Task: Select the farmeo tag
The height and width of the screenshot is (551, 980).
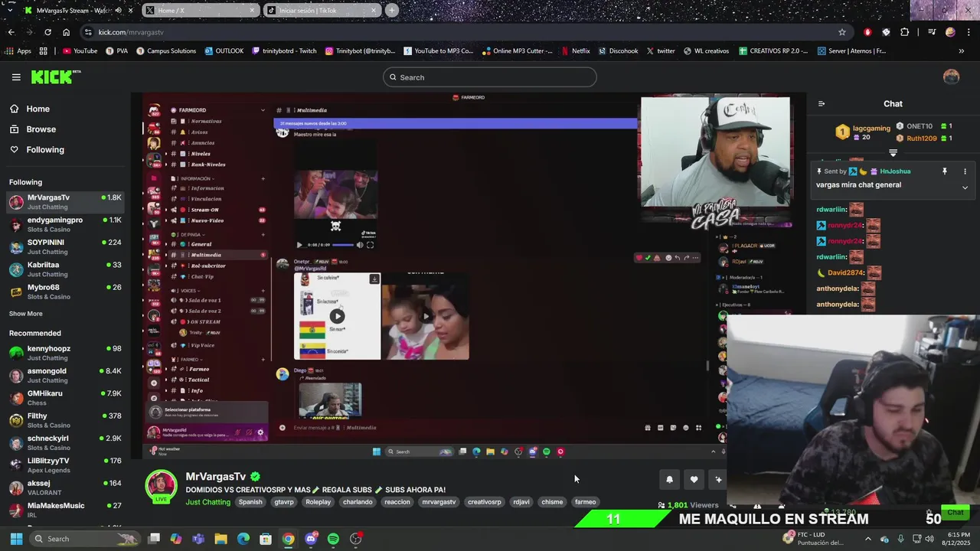Action: coord(585,502)
